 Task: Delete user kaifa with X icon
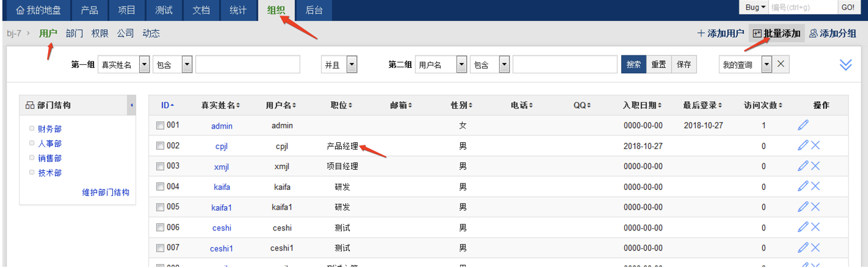click(x=815, y=186)
